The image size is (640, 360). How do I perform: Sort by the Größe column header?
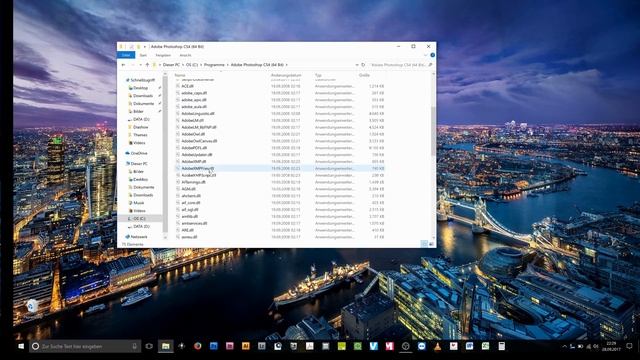pos(364,75)
